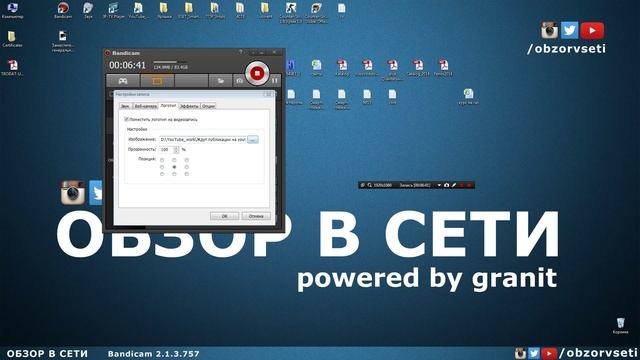Click the 1920x1080 size on recording bar
Image resolution: width=640 pixels, height=360 pixels.
382,185
